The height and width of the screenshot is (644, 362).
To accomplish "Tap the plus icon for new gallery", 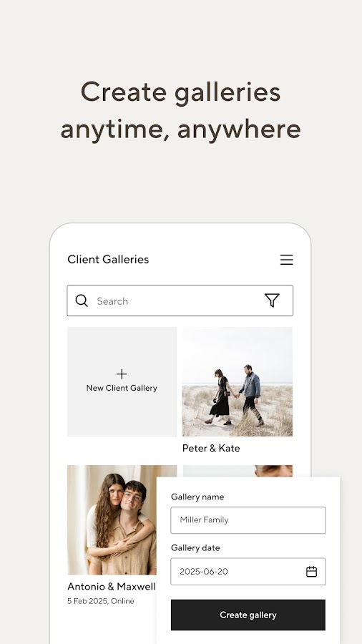I will [122, 374].
